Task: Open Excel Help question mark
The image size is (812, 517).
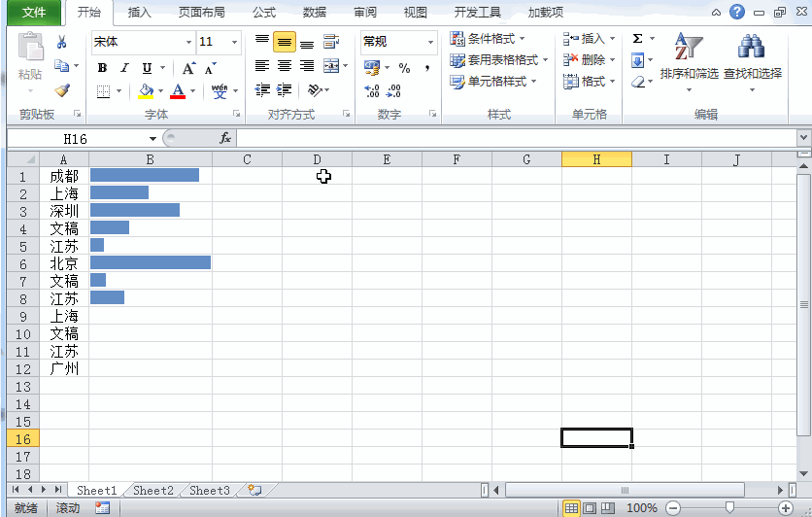Action: tap(737, 12)
